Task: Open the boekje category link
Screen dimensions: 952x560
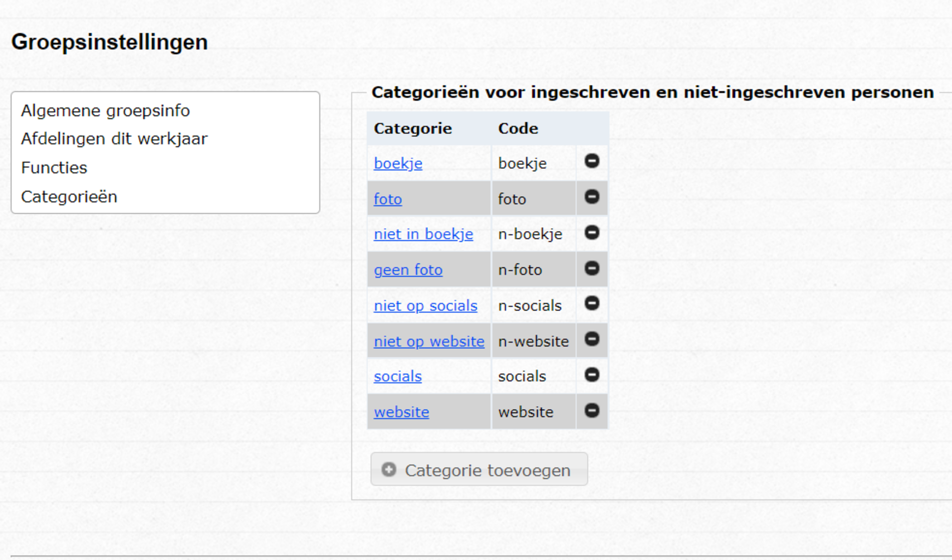Action: (x=398, y=164)
